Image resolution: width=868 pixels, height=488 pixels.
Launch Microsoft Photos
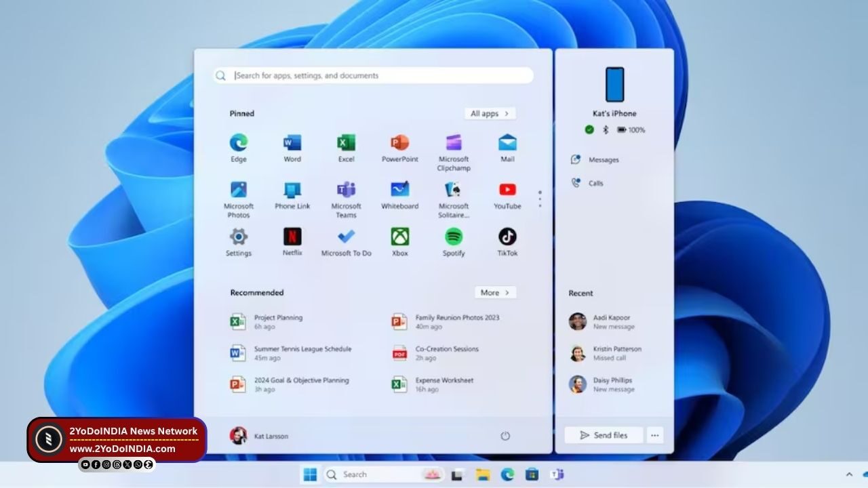pos(239,199)
